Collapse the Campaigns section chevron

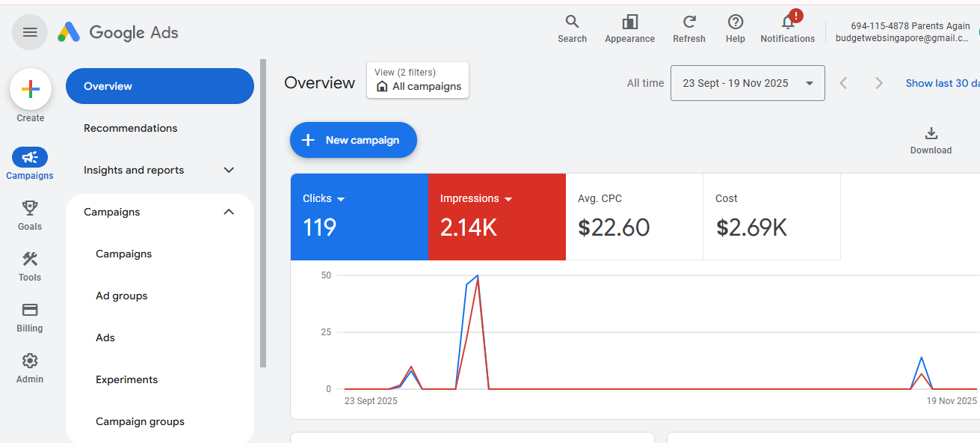(229, 212)
